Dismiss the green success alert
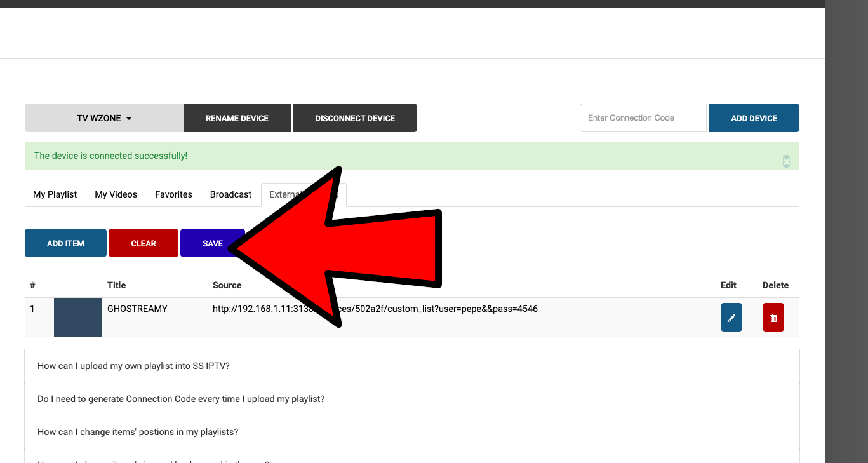 pyautogui.click(x=786, y=161)
